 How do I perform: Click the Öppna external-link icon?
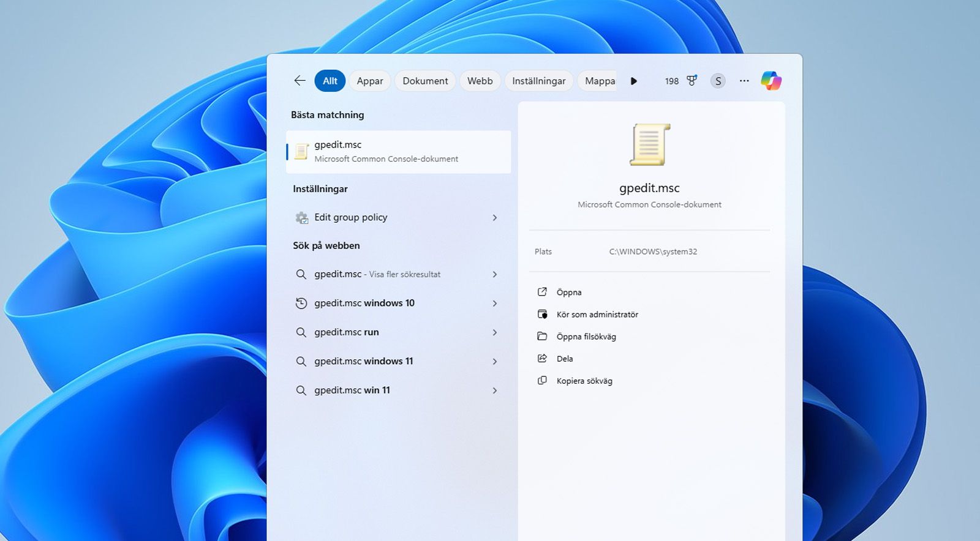click(542, 292)
